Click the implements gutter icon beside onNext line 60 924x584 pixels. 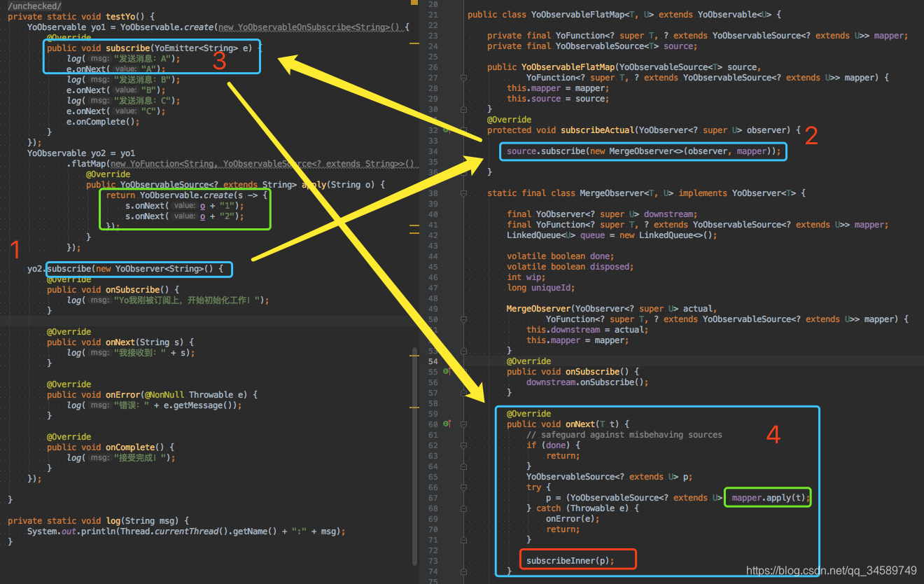tap(446, 424)
